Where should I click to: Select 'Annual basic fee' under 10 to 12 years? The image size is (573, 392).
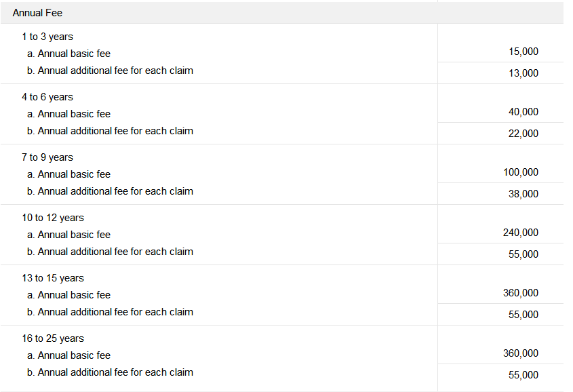pyautogui.click(x=68, y=235)
